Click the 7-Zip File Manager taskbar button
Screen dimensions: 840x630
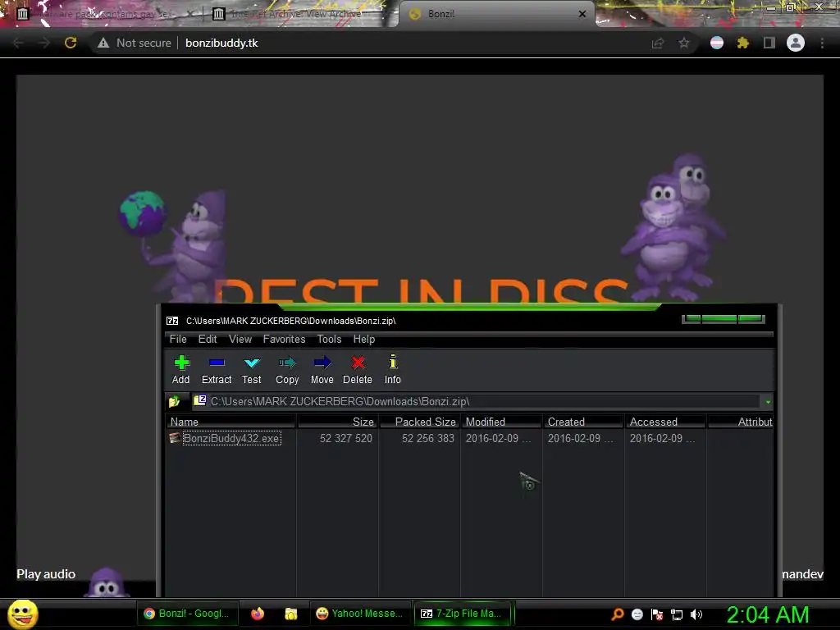point(463,614)
